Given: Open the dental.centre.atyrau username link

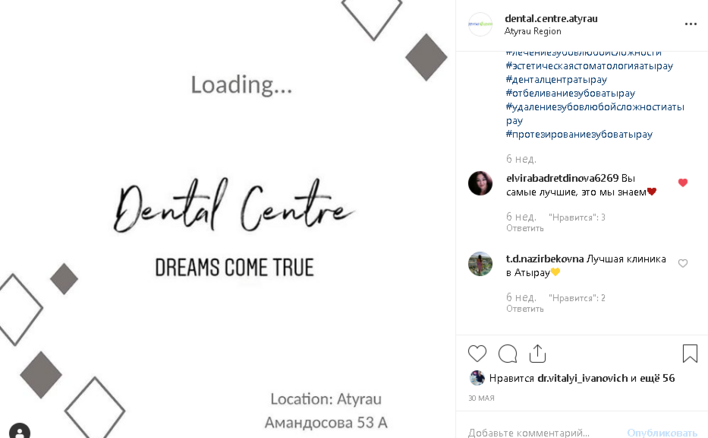Looking at the screenshot, I should 551,19.
